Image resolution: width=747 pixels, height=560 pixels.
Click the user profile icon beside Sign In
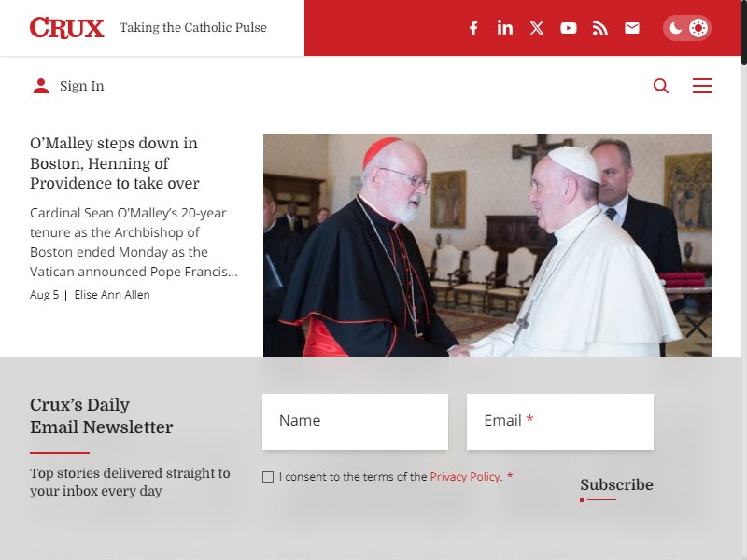click(41, 86)
